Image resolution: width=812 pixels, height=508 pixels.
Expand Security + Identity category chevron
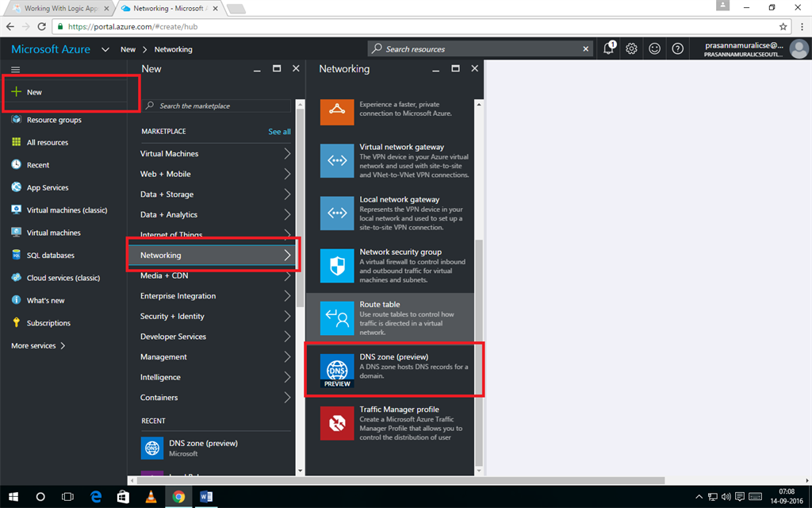click(x=287, y=316)
